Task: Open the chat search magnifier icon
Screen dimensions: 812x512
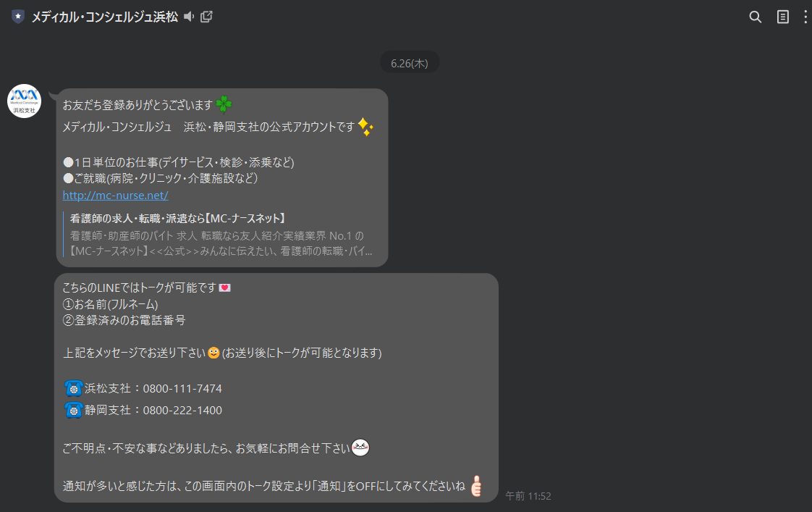Action: (755, 17)
